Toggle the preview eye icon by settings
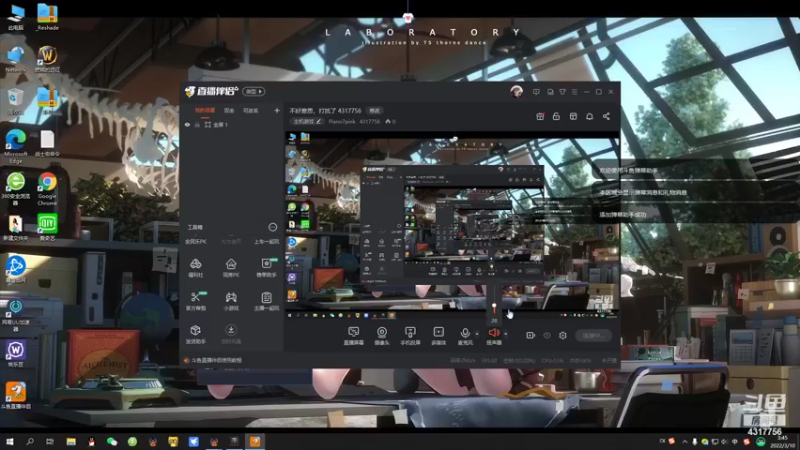The height and width of the screenshot is (450, 800). (547, 335)
